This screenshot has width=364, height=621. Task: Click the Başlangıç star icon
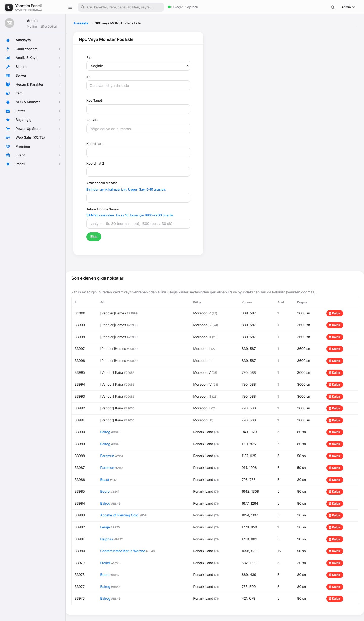(x=8, y=120)
